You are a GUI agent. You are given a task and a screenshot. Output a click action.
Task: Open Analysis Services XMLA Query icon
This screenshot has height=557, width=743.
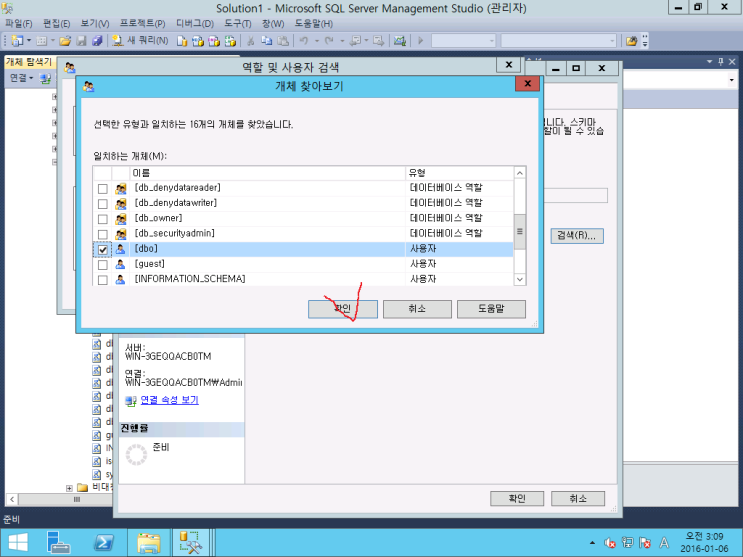[230, 41]
